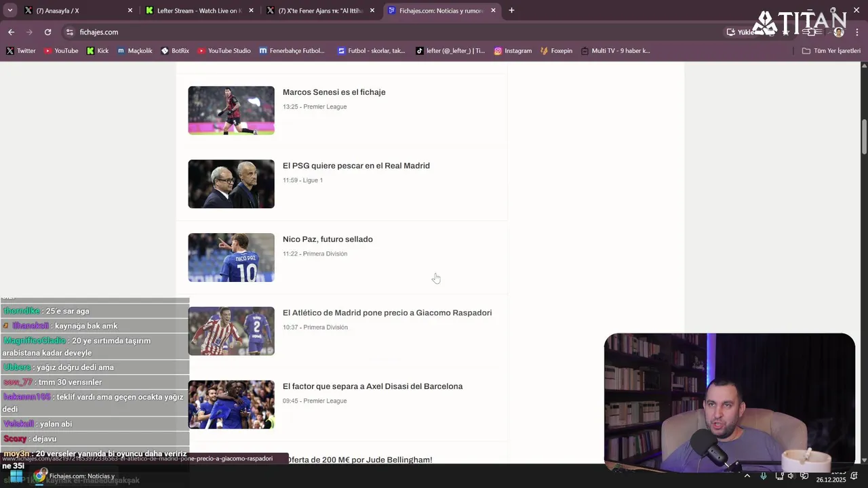868x488 pixels.
Task: Open the Instagram bookmark
Action: pos(513,51)
